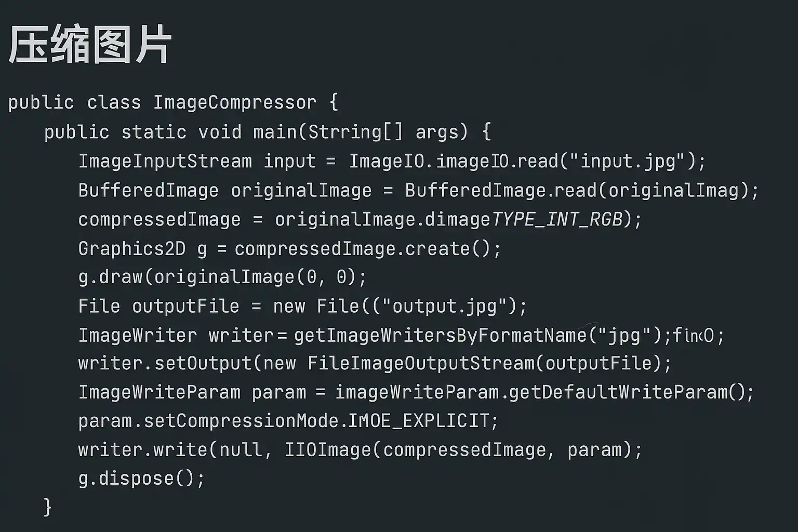The image size is (798, 532).
Task: Click the italic TYPE_INT_RGB constant
Action: coord(557,220)
